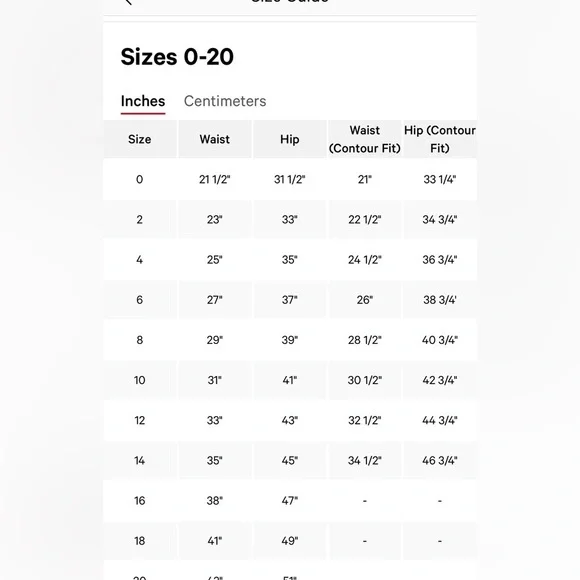Switch to the Centimeters tab
The height and width of the screenshot is (580, 580).
point(225,101)
